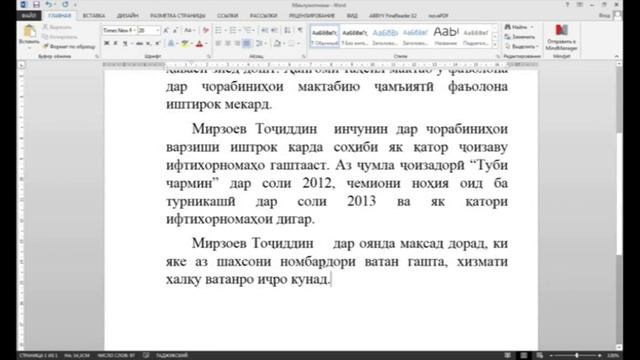Screen dimensions: 640x360
Task: Click the Replace (Заменить) button
Action: point(520,37)
